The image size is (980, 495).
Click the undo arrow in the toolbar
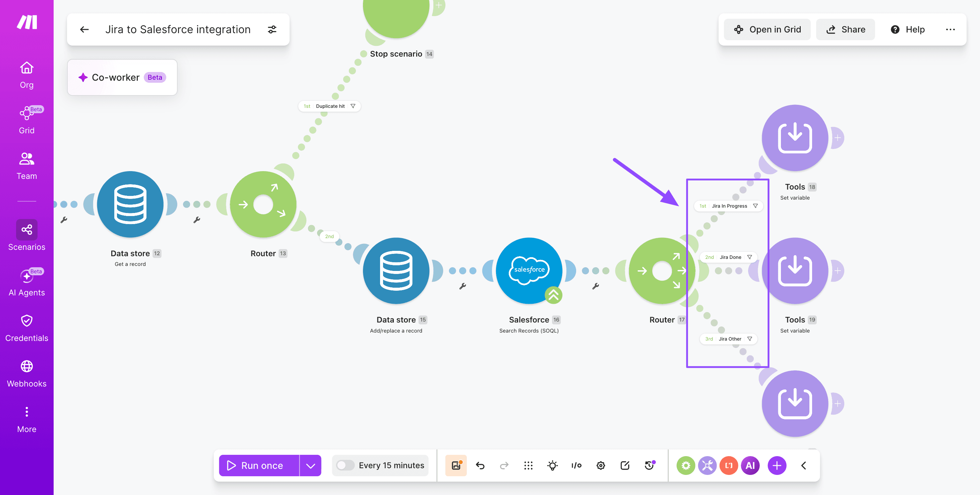point(480,465)
